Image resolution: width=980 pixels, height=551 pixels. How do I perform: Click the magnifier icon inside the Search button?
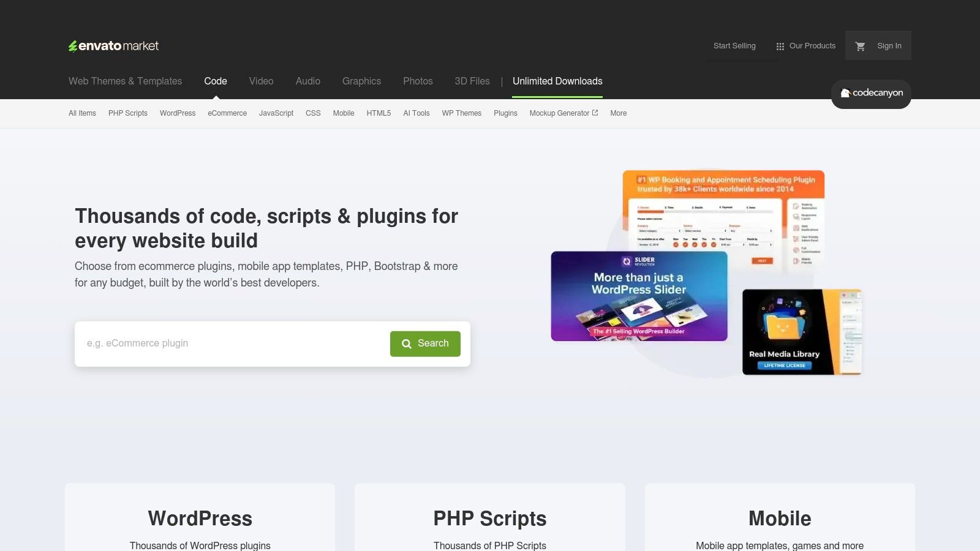406,343
